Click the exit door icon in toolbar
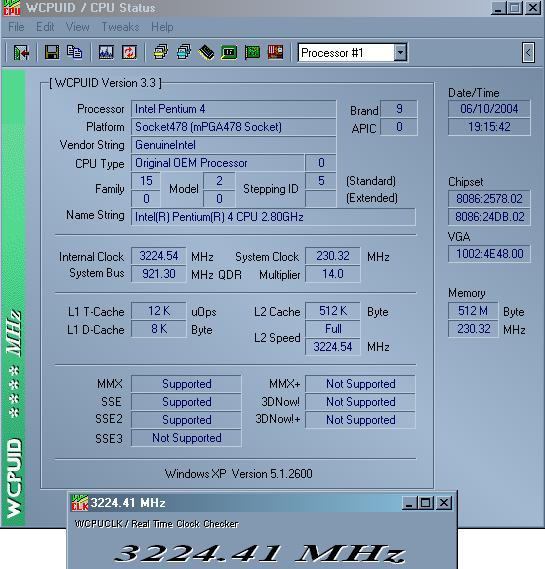 click(21, 53)
